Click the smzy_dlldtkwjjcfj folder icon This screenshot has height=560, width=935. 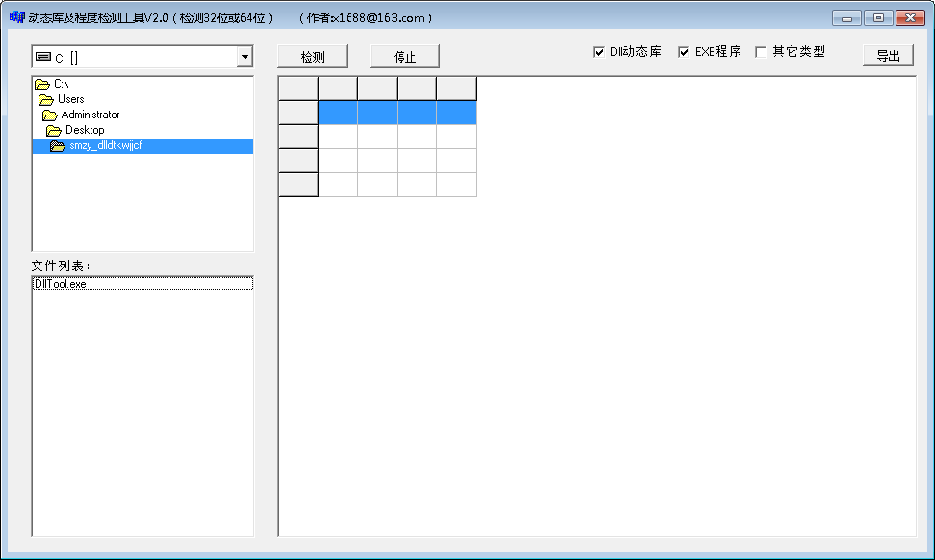[58, 146]
